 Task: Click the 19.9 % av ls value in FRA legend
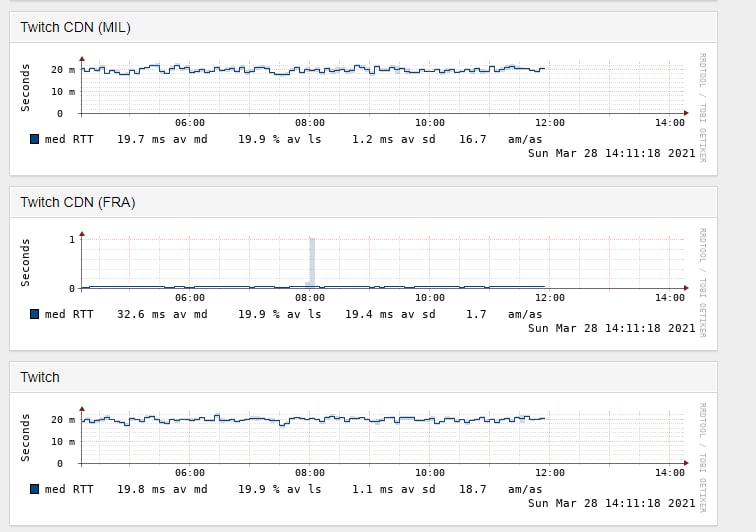(280, 314)
